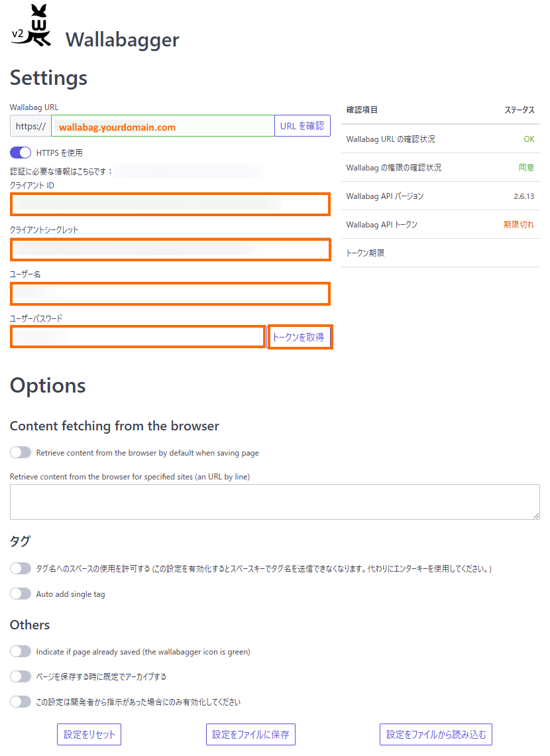Screen dimensions: 550x756
Task: Toggle the HTTPS を使用 switch
Action: click(21, 153)
